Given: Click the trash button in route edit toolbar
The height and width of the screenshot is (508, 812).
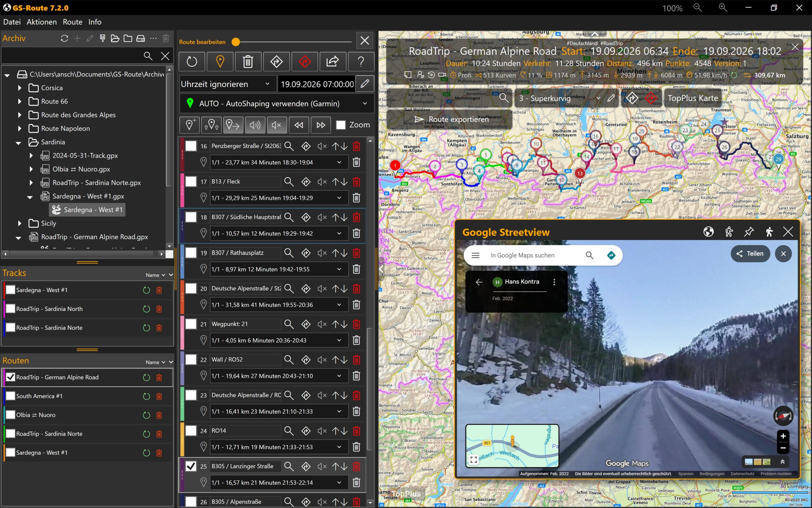Looking at the screenshot, I should (248, 62).
